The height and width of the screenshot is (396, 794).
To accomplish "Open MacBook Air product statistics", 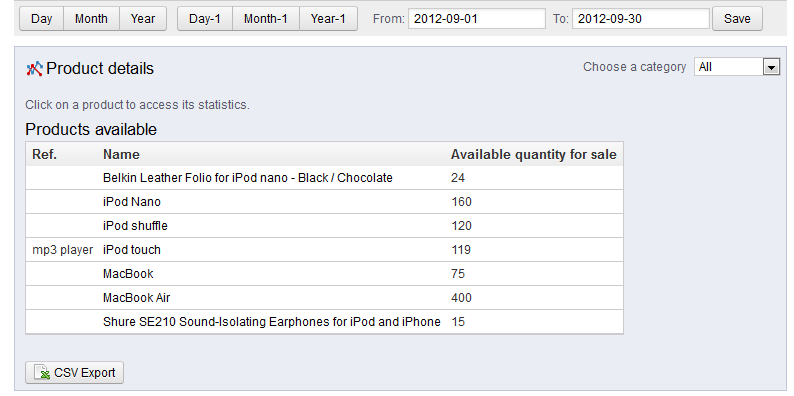I will coord(137,297).
